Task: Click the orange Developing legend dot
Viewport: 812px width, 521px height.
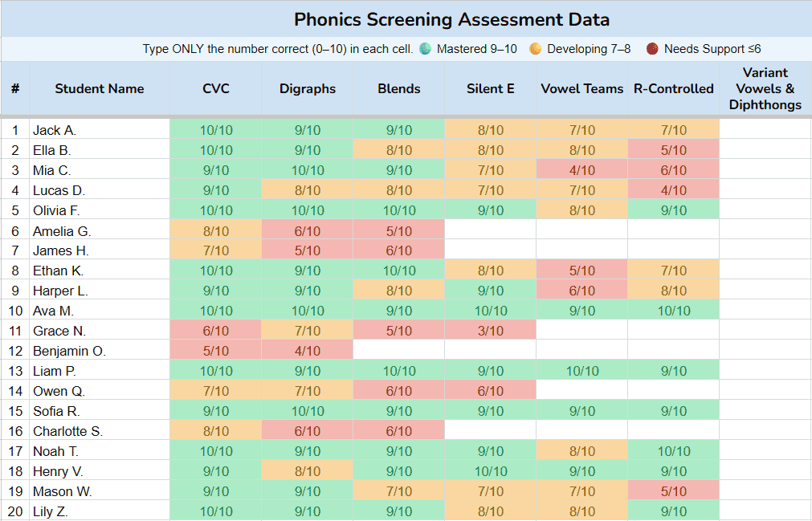Action: (x=536, y=49)
